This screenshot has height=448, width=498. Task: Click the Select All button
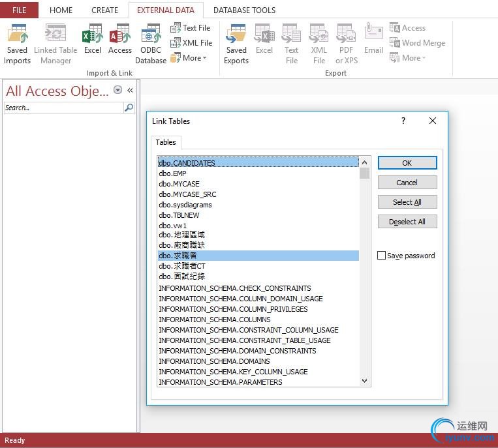coord(407,202)
